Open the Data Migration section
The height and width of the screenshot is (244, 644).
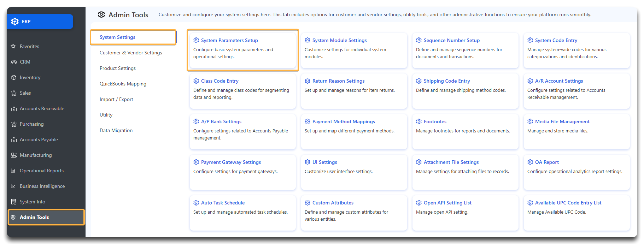click(x=116, y=130)
